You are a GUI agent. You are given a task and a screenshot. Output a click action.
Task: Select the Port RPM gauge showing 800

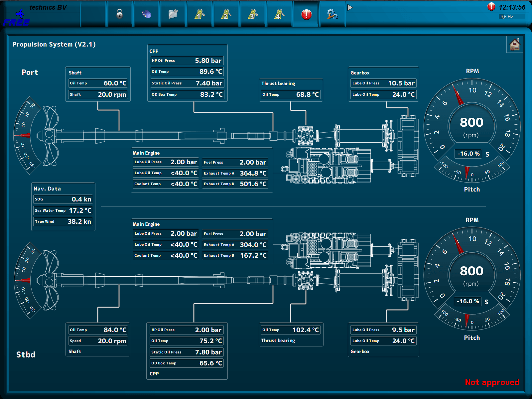coord(472,123)
